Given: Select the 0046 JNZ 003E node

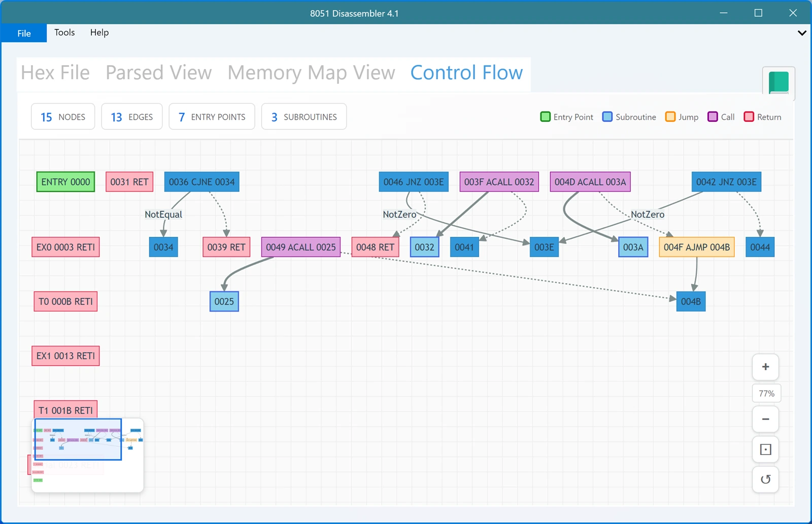Looking at the screenshot, I should tap(414, 182).
